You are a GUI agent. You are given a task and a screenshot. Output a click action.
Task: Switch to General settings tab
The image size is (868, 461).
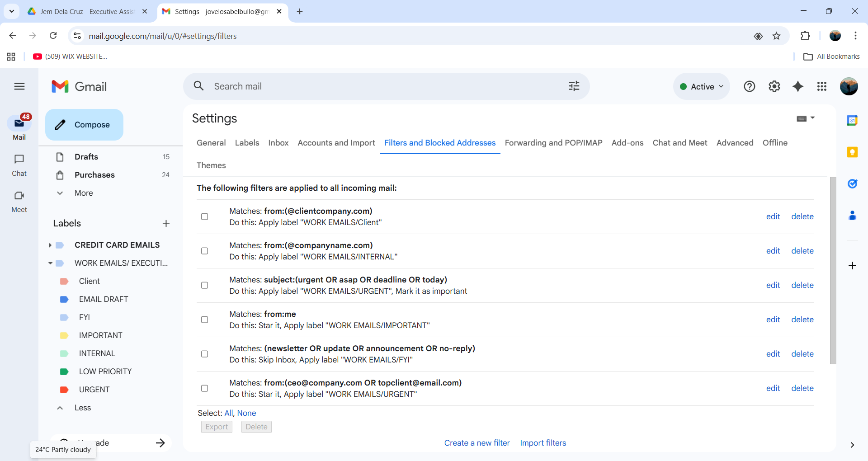coord(211,143)
